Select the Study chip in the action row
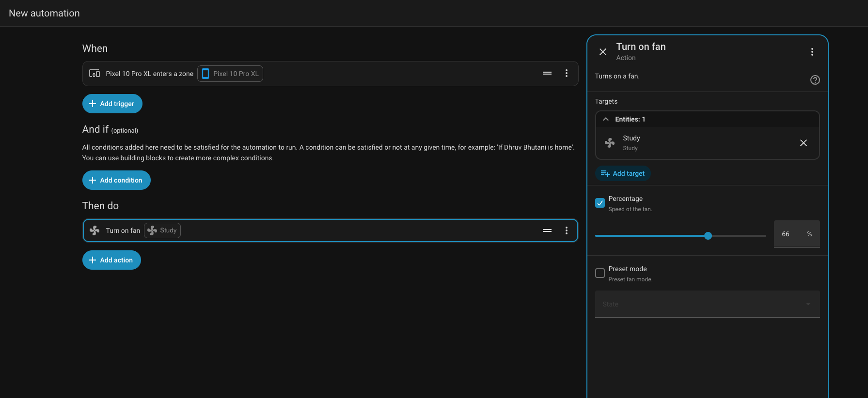 click(x=162, y=230)
